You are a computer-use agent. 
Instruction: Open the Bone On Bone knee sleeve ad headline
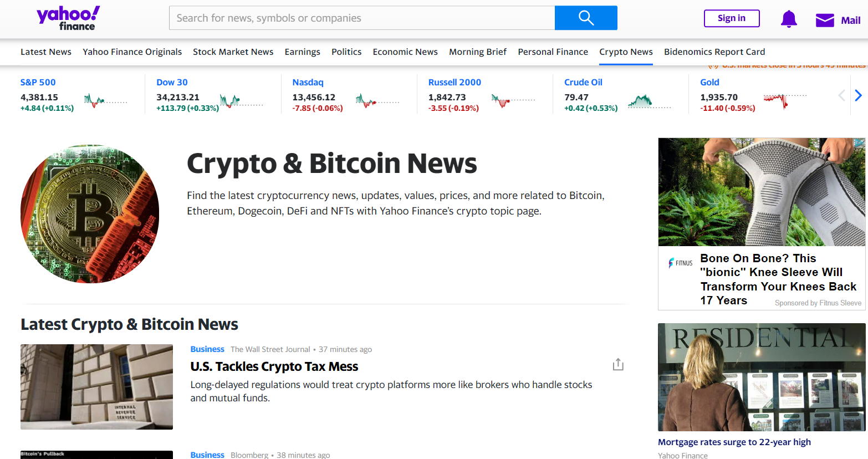tap(778, 279)
